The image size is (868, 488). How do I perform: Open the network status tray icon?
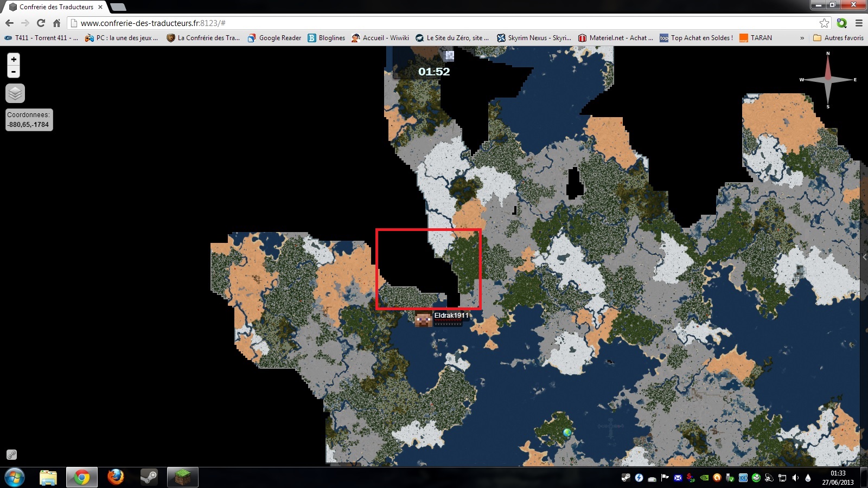click(782, 478)
